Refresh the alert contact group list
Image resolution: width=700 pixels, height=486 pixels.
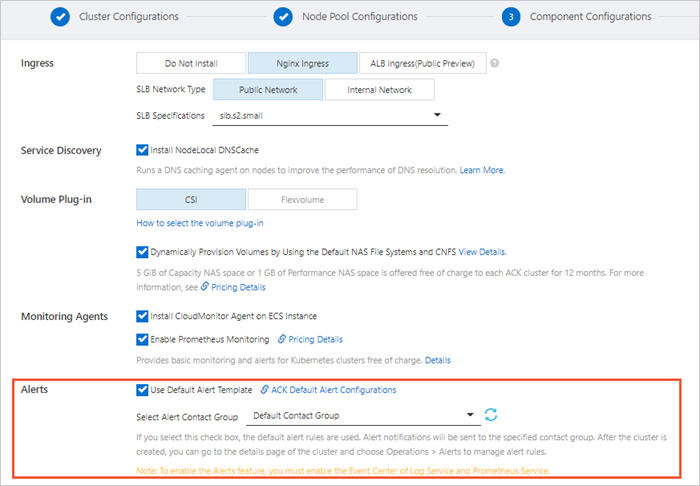tap(491, 415)
